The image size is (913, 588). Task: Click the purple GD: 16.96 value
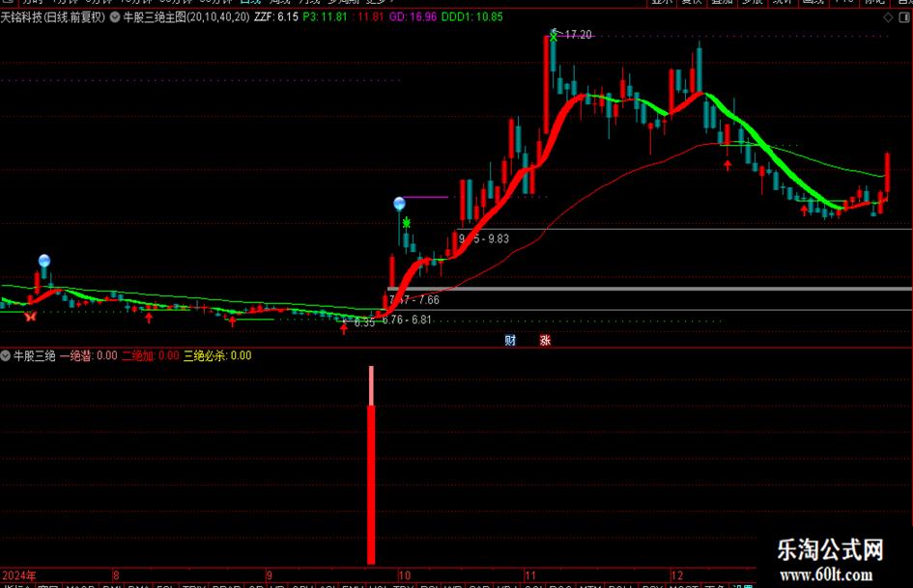coord(413,17)
